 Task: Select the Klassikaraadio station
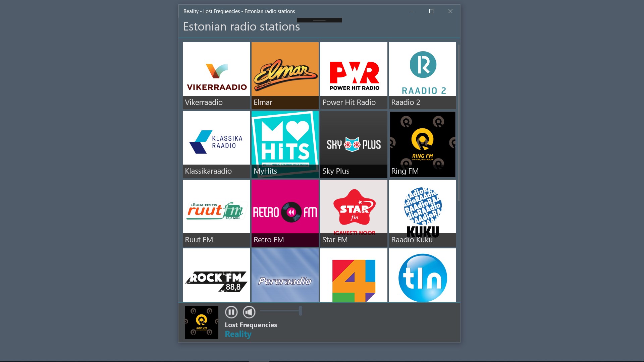216,144
